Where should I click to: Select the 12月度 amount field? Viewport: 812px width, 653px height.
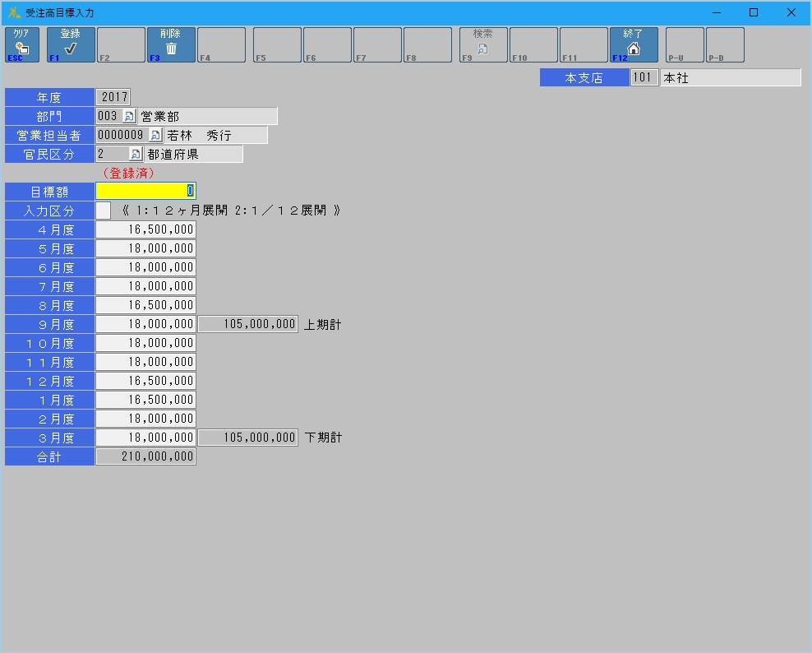click(145, 382)
